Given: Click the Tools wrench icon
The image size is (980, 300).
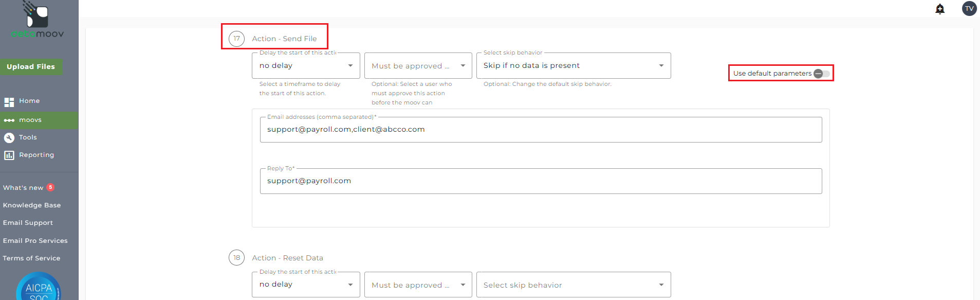Looking at the screenshot, I should tap(9, 138).
